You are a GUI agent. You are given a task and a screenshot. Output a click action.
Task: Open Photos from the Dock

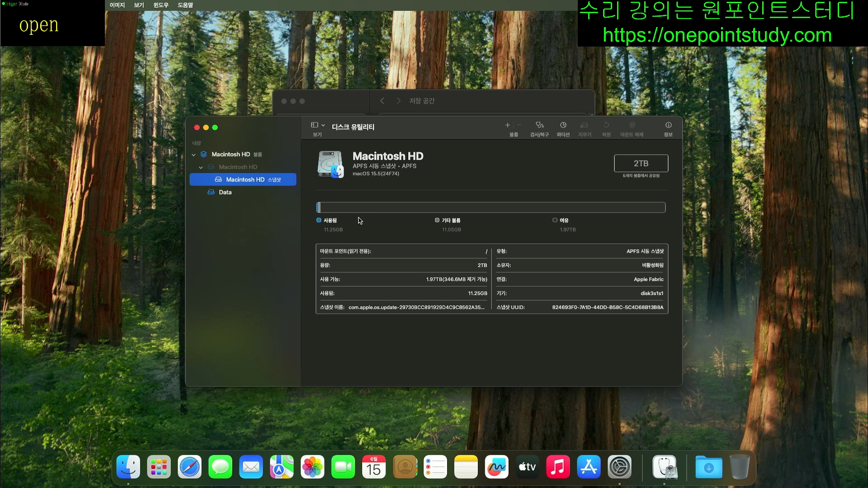pos(312,467)
